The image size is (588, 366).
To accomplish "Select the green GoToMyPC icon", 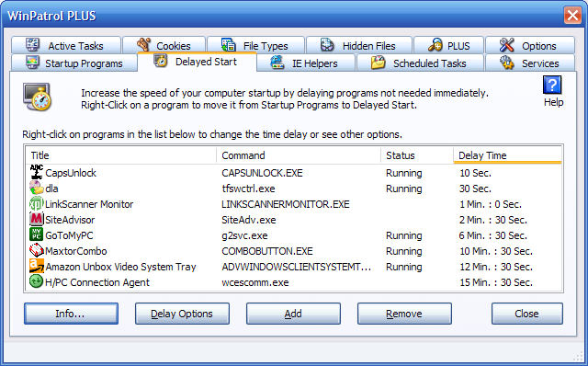I will 37,235.
